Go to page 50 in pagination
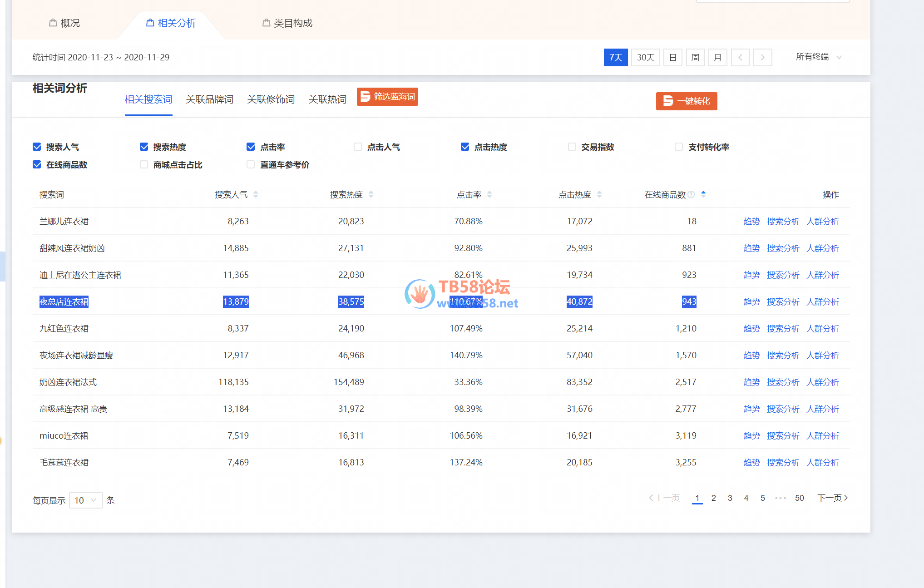Screen dimensions: 924x588 click(799, 498)
